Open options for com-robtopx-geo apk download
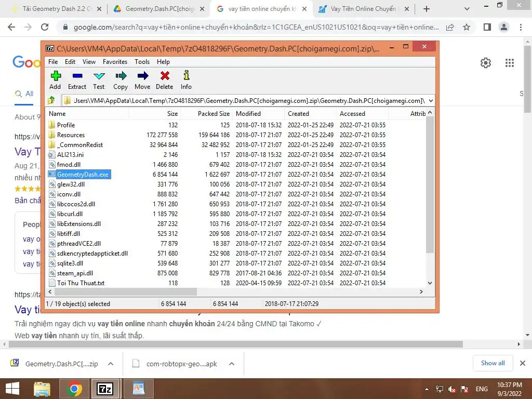 232,364
